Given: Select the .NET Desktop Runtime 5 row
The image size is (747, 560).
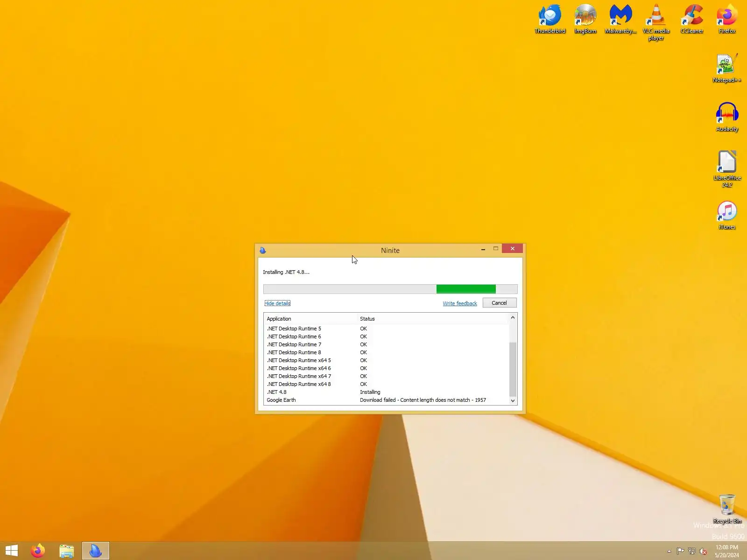Looking at the screenshot, I should [387, 329].
